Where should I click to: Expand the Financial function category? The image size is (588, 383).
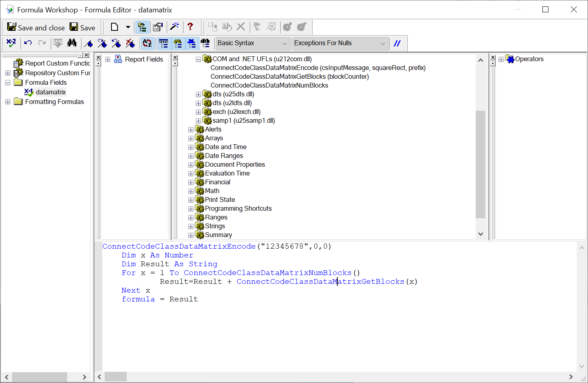191,182
